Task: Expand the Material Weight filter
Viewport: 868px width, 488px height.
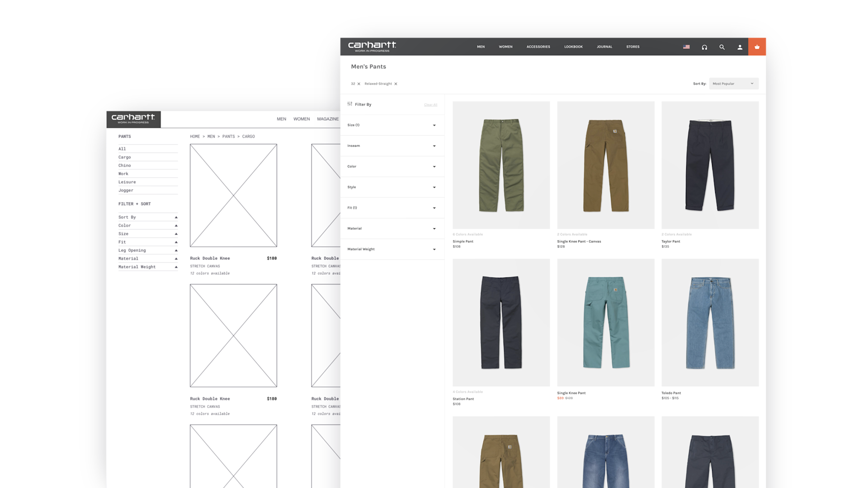Action: (392, 249)
